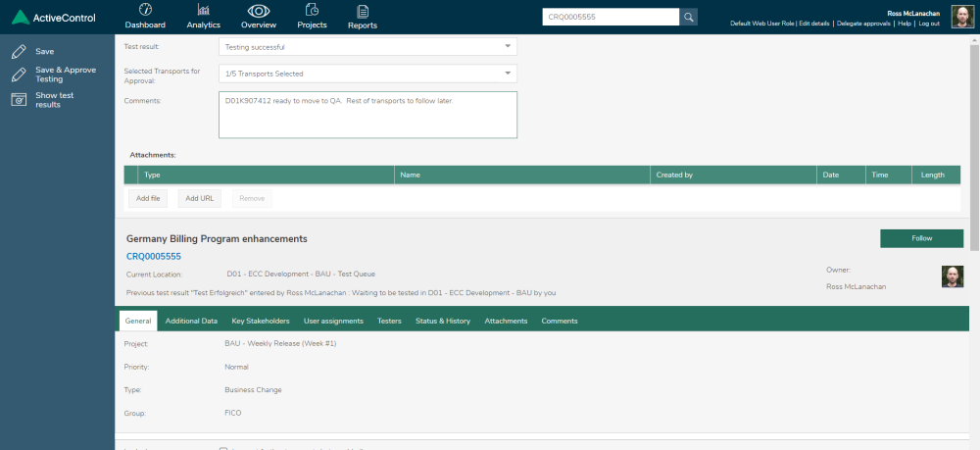Image resolution: width=980 pixels, height=450 pixels.
Task: Click the owner photo thumbnail
Action: (952, 276)
